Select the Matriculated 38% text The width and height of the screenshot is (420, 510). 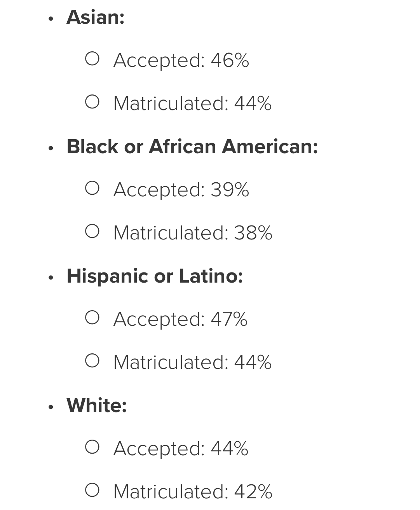(x=193, y=233)
